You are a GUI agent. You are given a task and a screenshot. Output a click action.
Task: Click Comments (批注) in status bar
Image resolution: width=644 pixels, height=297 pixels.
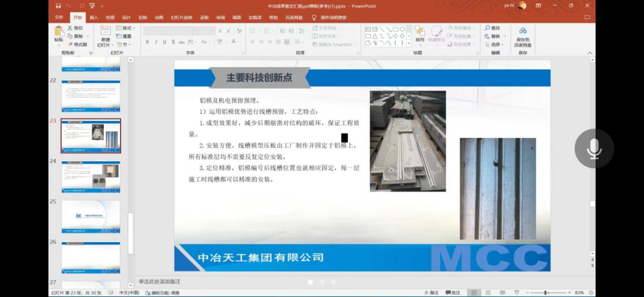(453, 292)
